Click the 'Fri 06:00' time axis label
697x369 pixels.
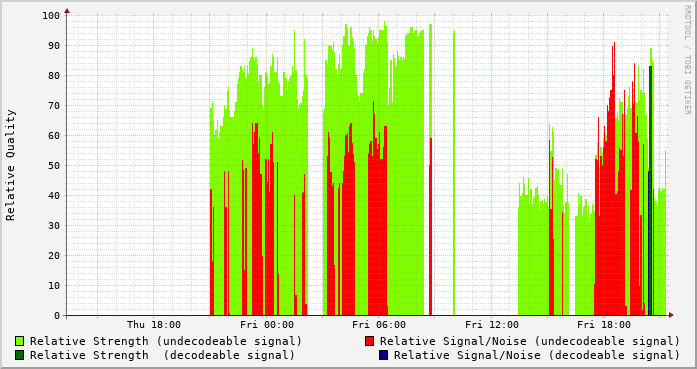[379, 325]
